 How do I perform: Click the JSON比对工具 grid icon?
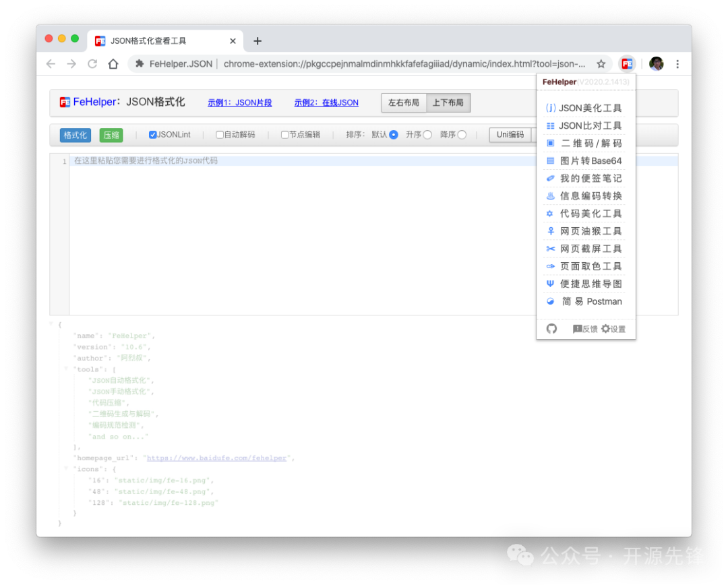(550, 126)
